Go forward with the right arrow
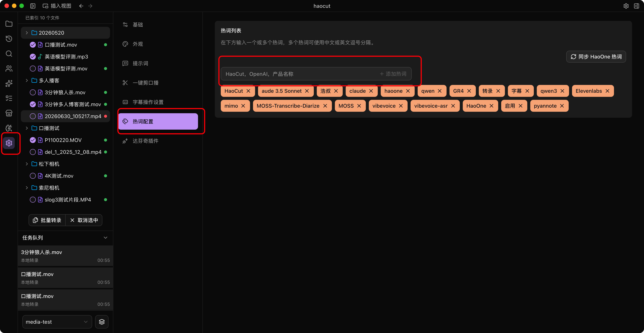This screenshot has height=333, width=644. pyautogui.click(x=90, y=6)
